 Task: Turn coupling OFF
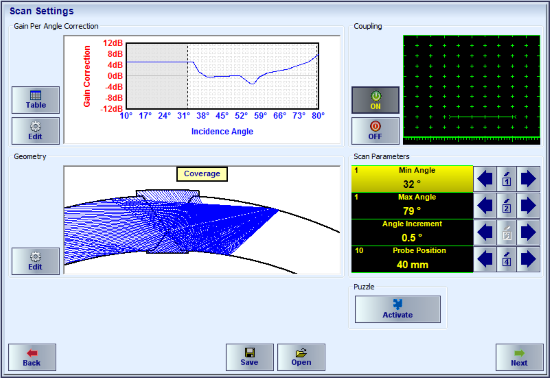tap(375, 131)
